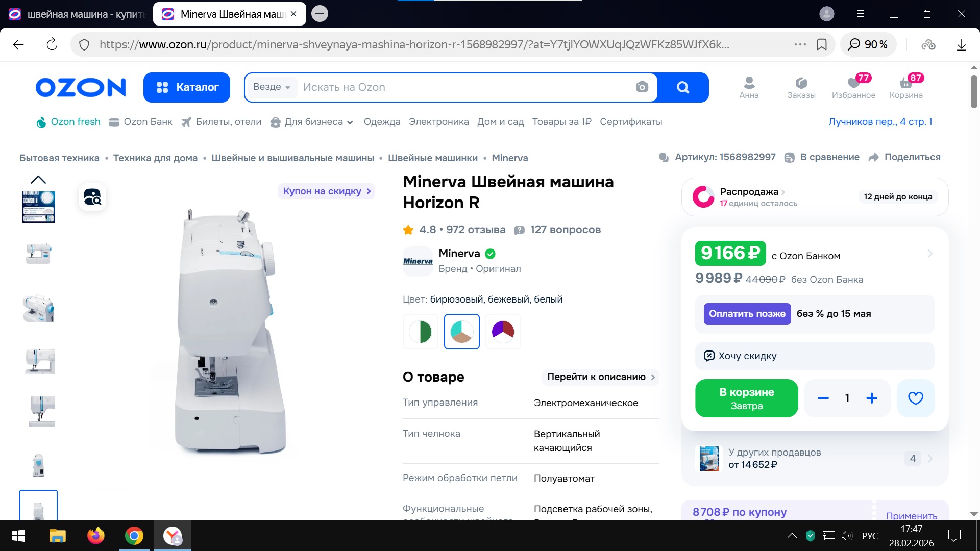Select the green-white color option
980x551 pixels.
(x=420, y=332)
